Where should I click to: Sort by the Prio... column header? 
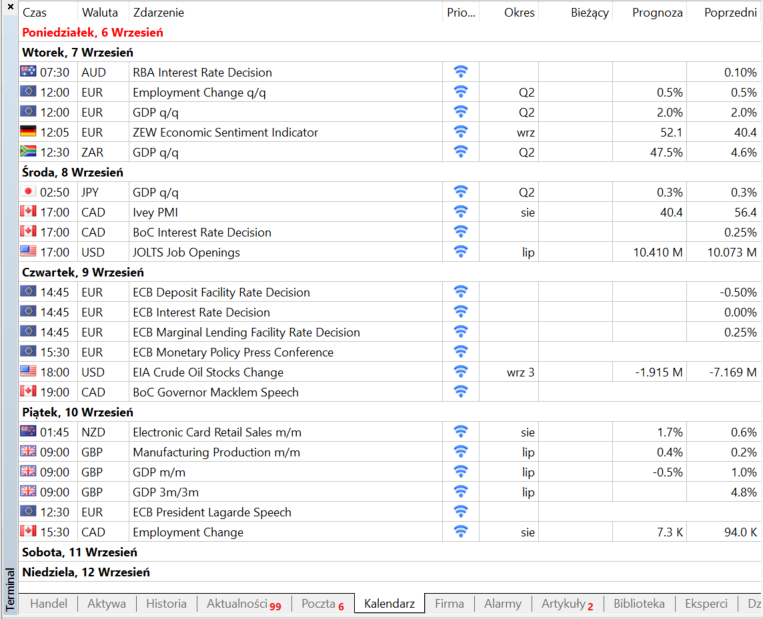click(461, 13)
